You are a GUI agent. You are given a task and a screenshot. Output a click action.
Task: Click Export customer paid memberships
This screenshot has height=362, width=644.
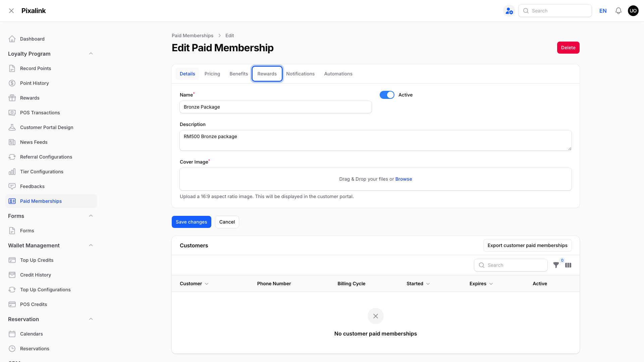click(x=528, y=245)
